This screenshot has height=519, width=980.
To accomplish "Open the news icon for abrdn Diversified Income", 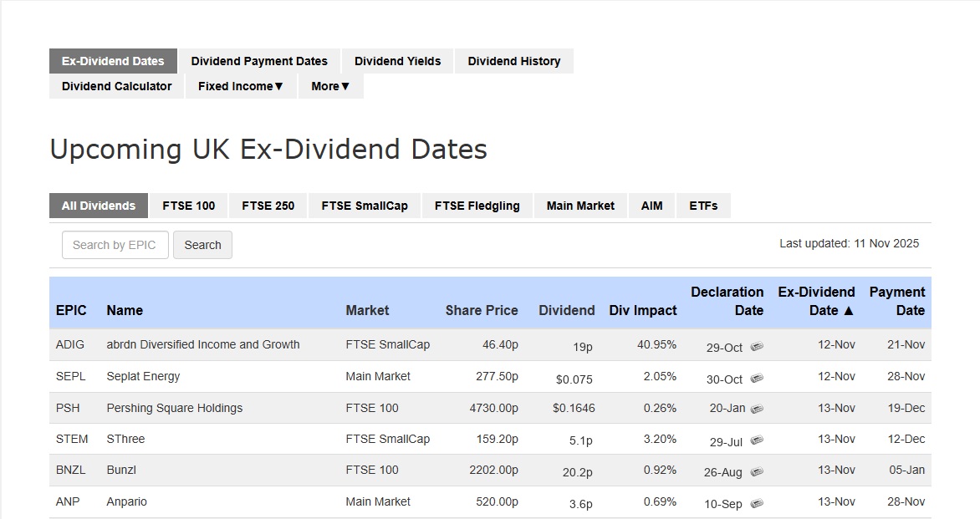I will (x=756, y=347).
